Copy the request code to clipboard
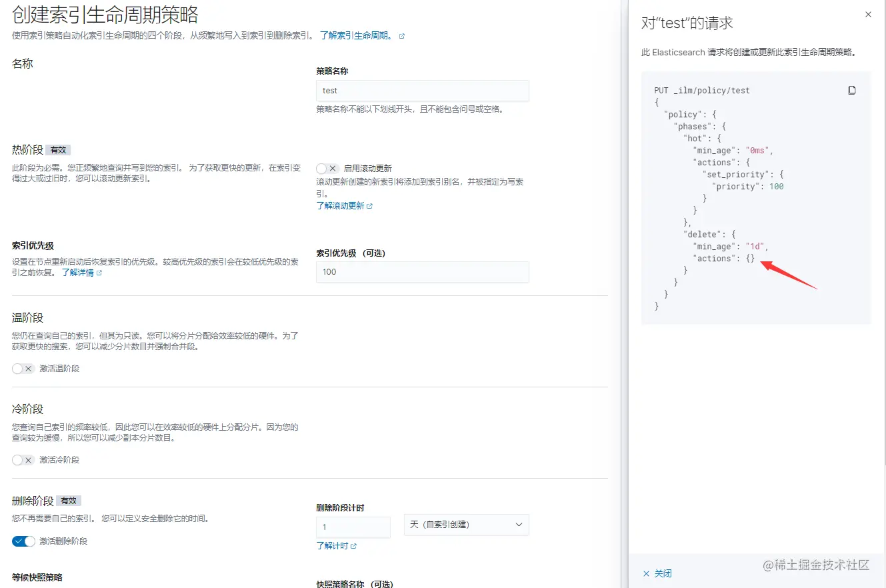Image resolution: width=886 pixels, height=588 pixels. pos(851,91)
